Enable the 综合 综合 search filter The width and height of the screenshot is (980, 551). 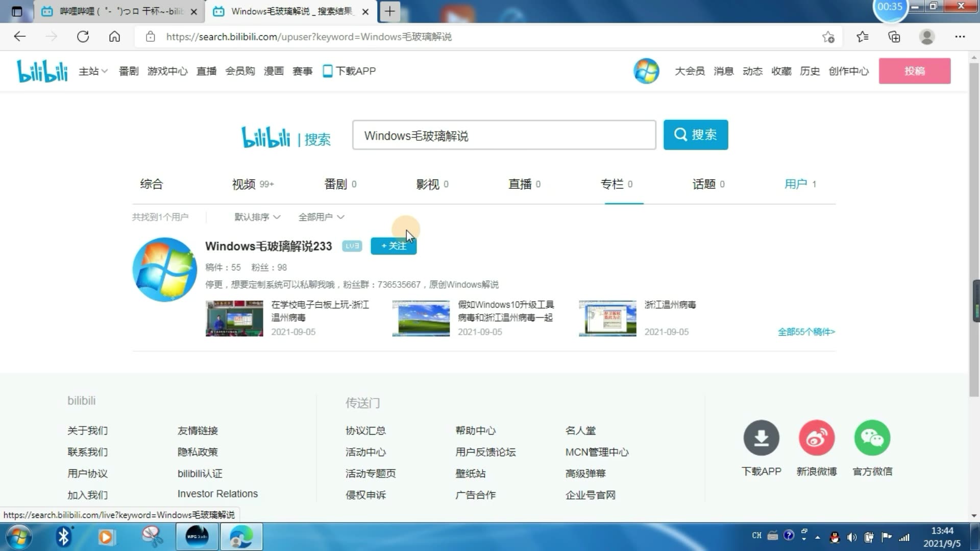click(x=152, y=183)
